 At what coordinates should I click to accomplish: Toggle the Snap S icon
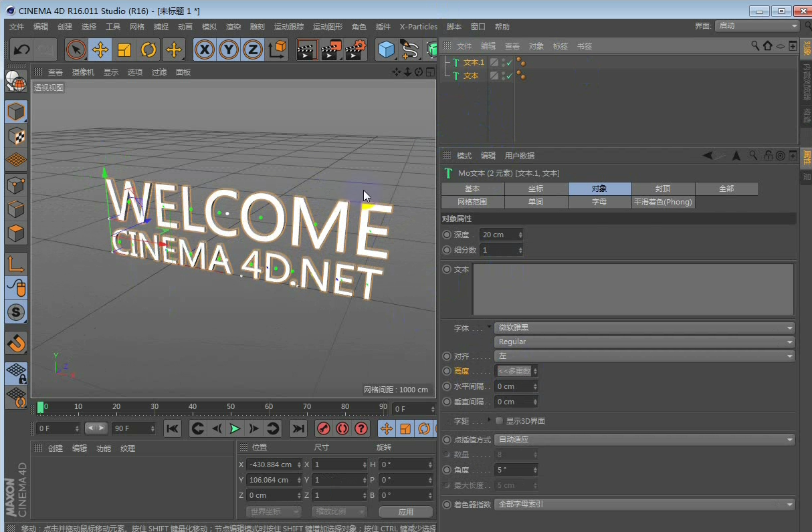pos(17,312)
